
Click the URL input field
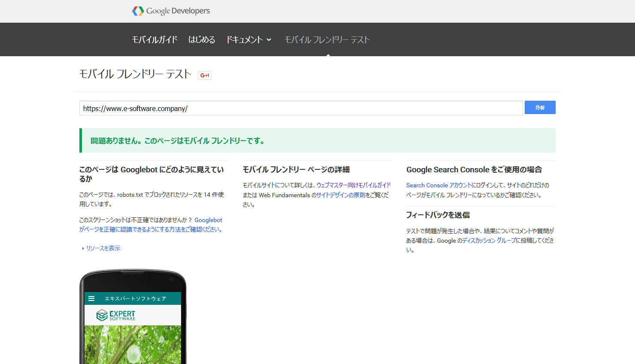(x=301, y=108)
